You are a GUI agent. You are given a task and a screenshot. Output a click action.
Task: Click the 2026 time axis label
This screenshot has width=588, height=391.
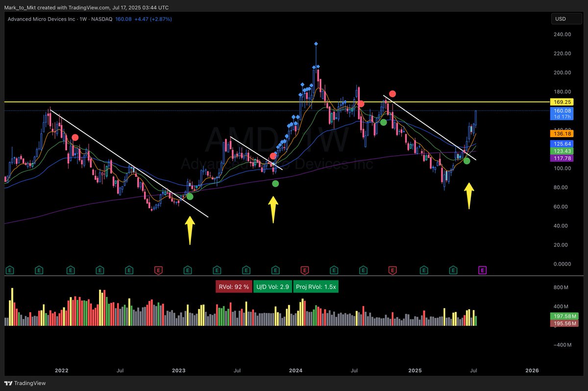[x=532, y=370]
